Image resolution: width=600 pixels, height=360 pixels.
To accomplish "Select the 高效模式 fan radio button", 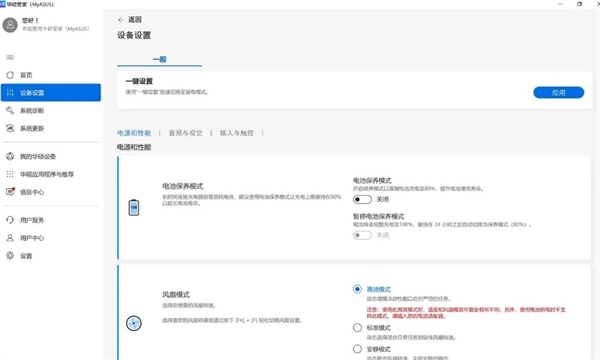I will pyautogui.click(x=357, y=289).
